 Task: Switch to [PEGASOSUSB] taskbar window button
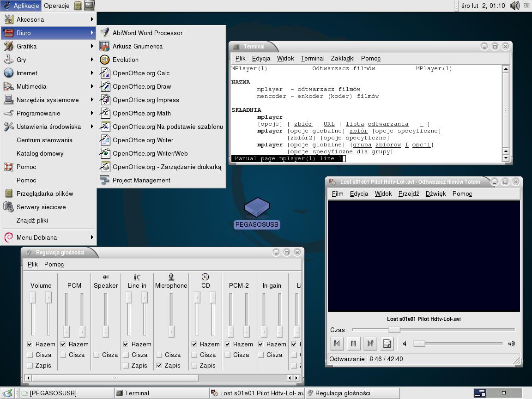[x=66, y=393]
